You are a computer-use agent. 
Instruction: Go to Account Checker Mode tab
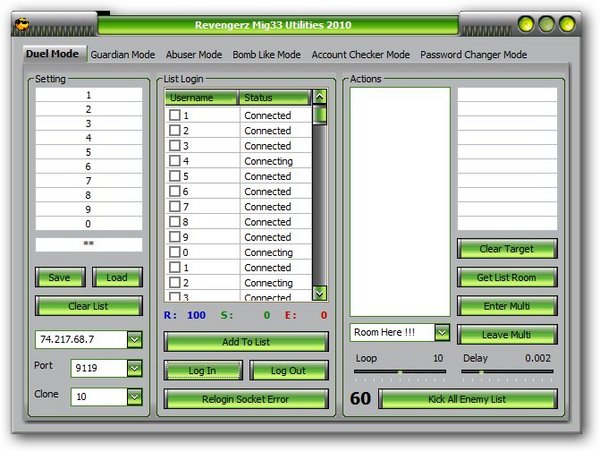pyautogui.click(x=360, y=55)
